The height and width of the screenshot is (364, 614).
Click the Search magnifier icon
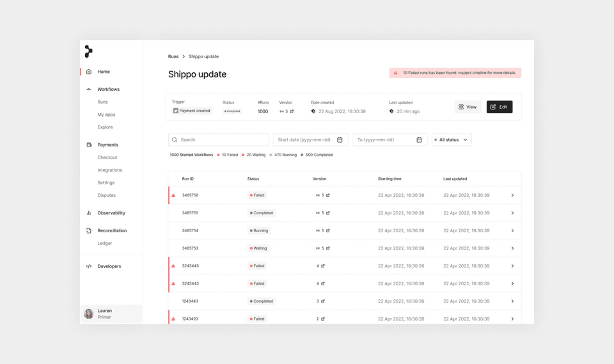(x=175, y=140)
